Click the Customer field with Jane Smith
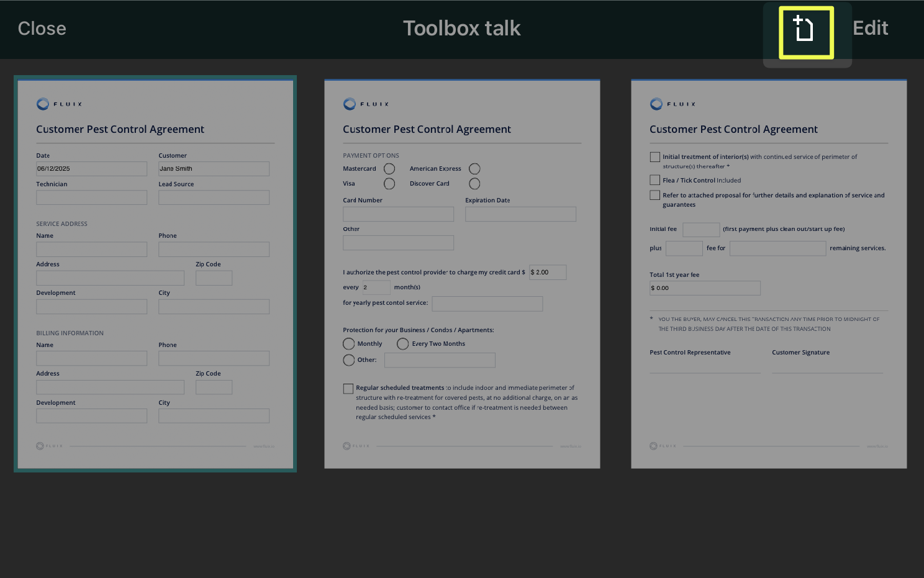This screenshot has height=578, width=924. (214, 169)
